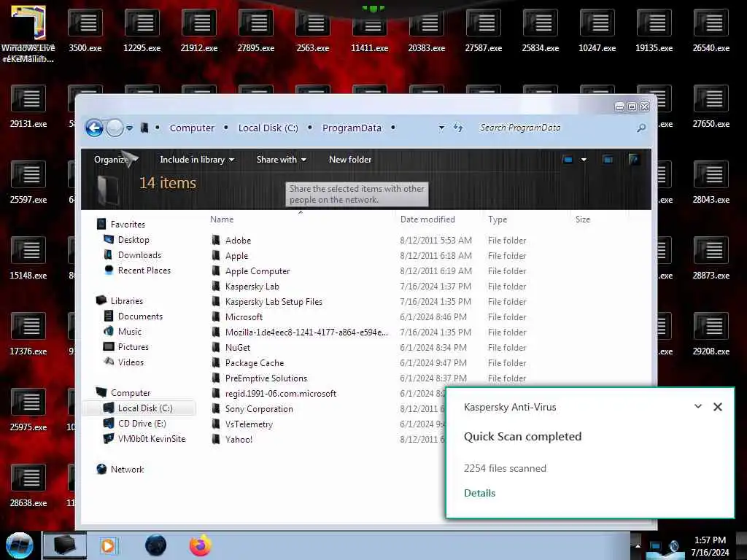Select the 26540.exe desktop icon
Image resolution: width=747 pixels, height=560 pixels.
click(711, 31)
